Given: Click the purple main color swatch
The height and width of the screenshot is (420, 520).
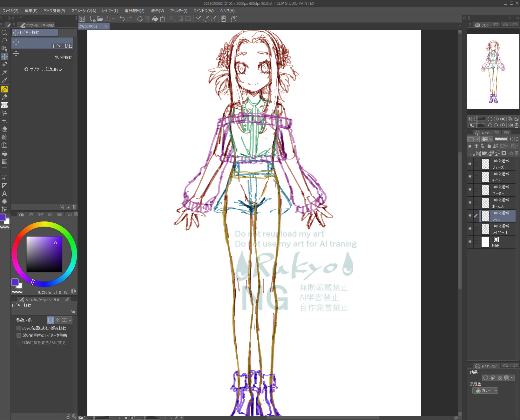Looking at the screenshot, I should (15, 282).
